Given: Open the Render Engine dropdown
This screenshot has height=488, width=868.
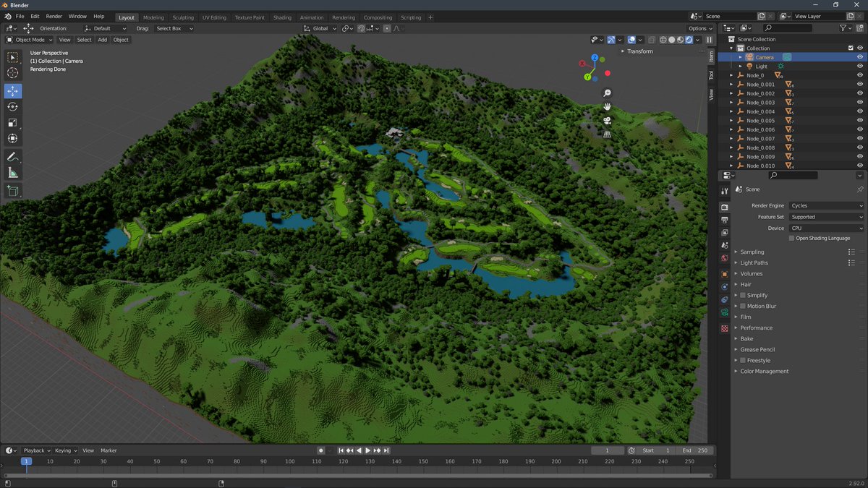Looking at the screenshot, I should coord(826,205).
